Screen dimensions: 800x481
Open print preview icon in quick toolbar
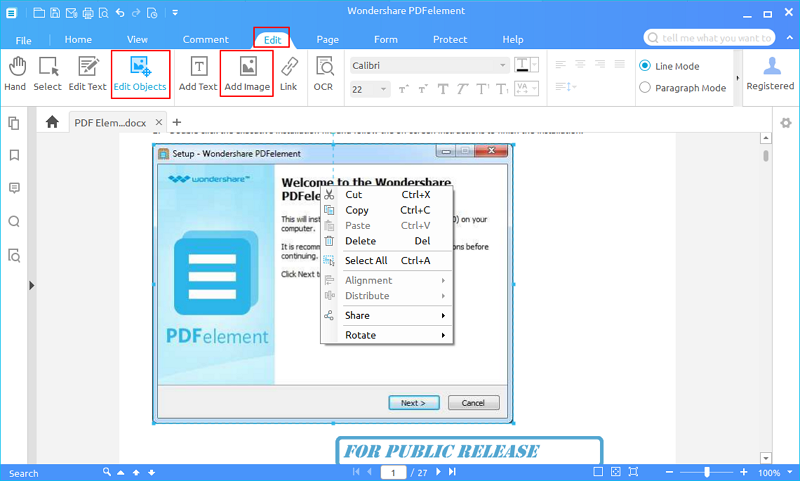click(104, 13)
